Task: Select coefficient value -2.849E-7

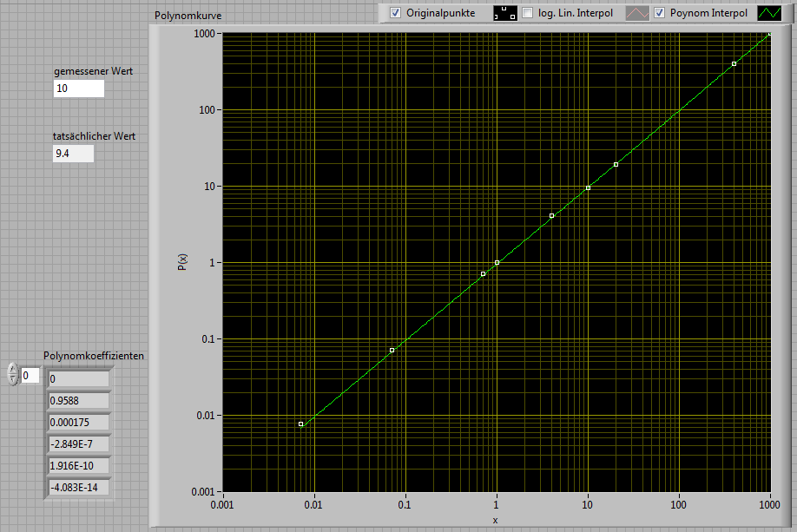Action: click(79, 444)
